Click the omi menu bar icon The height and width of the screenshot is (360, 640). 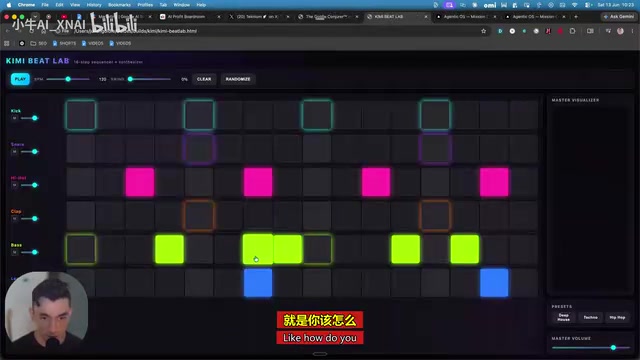[x=490, y=5]
